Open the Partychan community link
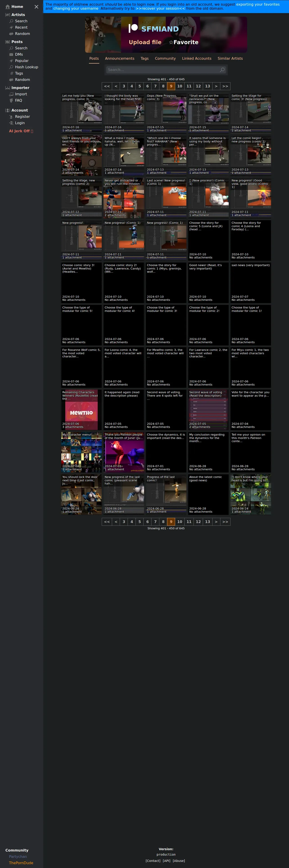The image size is (289, 868). pos(18,857)
